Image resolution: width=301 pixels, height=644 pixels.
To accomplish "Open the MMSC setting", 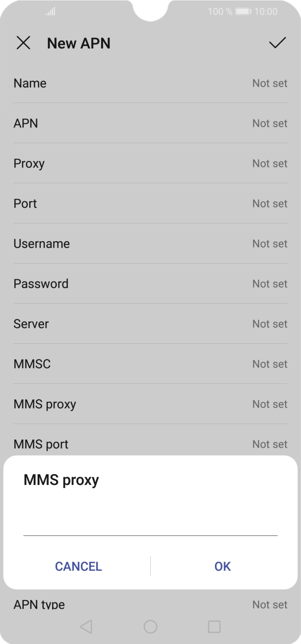I will coord(150,364).
